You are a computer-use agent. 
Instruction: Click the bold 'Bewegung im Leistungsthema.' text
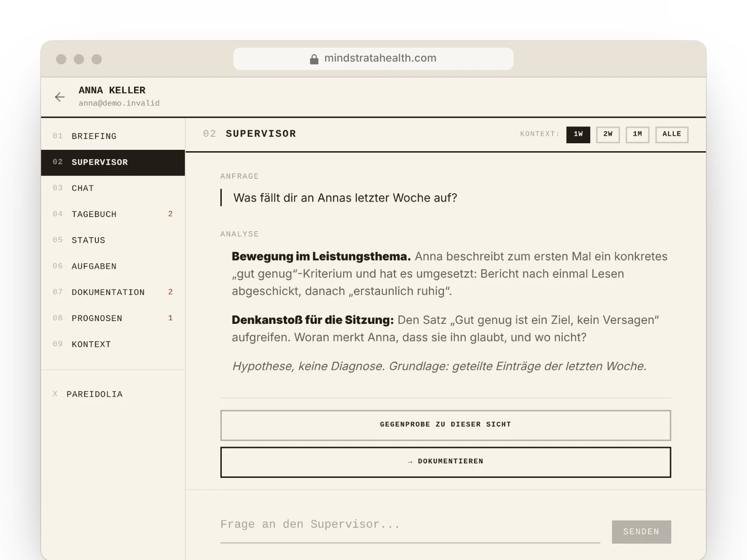321,256
